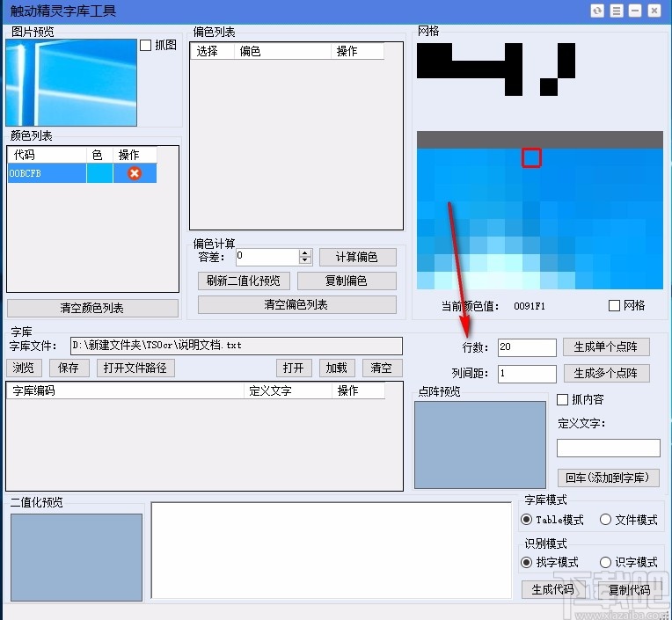Screen dimensions: 672x620
Task: Click the 定义文字 column header
Action: click(x=288, y=390)
